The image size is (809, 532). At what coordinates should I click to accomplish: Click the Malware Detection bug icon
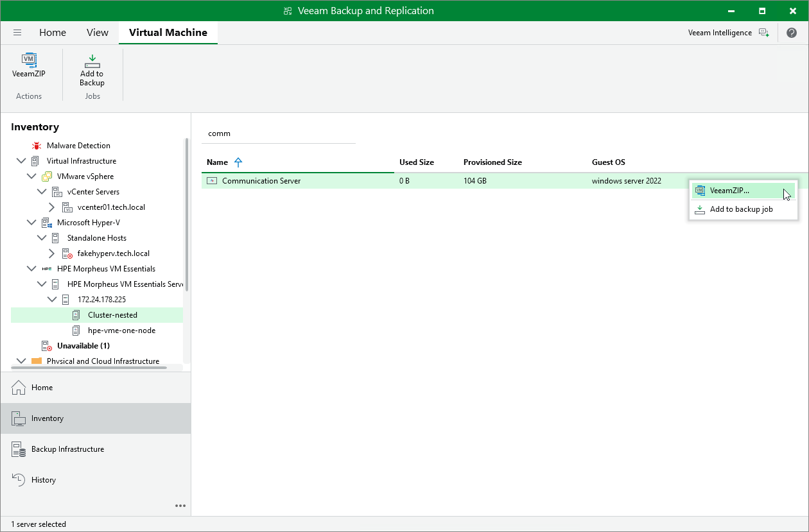[x=36, y=146]
